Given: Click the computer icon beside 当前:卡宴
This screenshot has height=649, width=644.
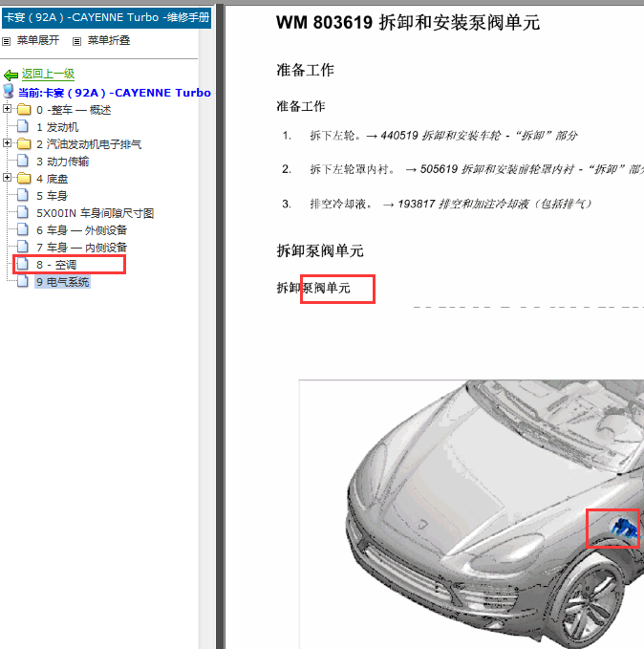Looking at the screenshot, I should coord(9,91).
